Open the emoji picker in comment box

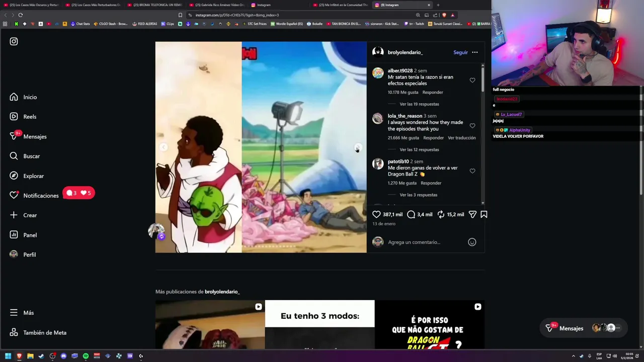point(472,242)
